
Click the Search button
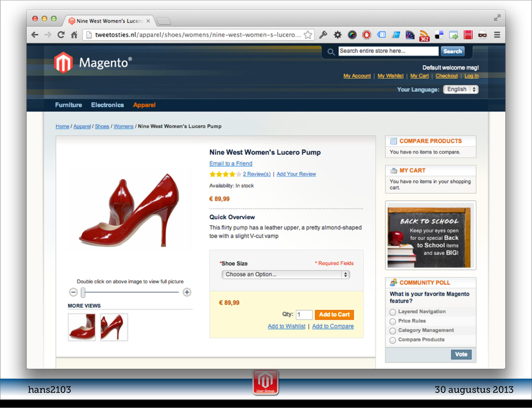(x=453, y=51)
